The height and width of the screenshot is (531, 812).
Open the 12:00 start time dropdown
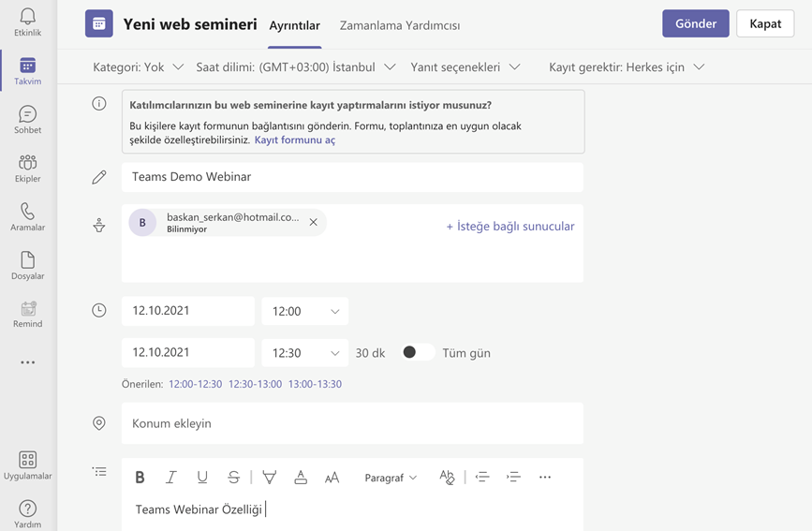(x=305, y=311)
